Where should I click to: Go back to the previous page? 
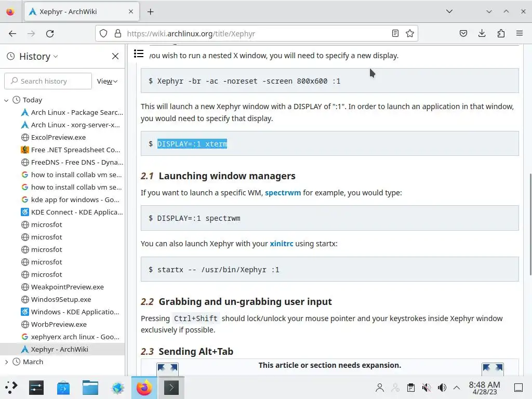12,34
